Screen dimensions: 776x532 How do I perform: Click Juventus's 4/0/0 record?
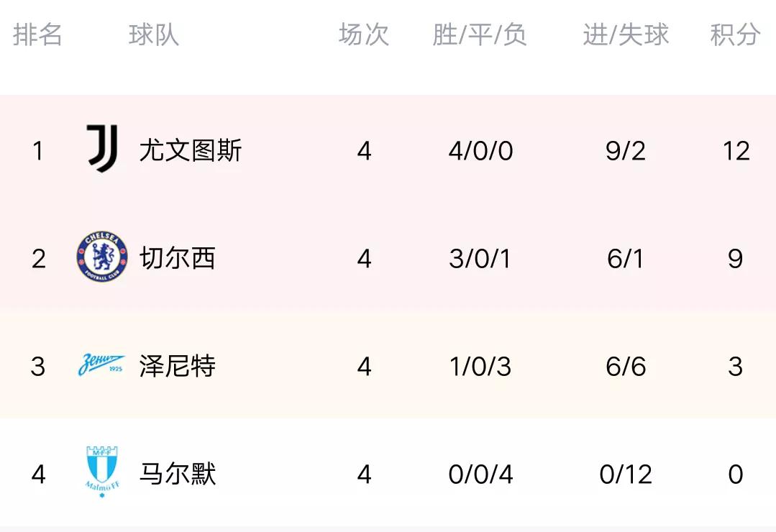pos(480,151)
